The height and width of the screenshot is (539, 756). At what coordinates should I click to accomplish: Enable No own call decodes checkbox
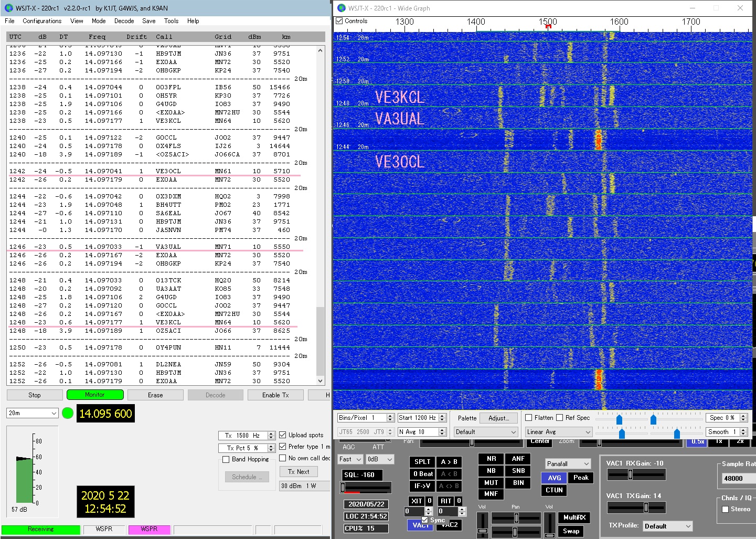(x=283, y=458)
